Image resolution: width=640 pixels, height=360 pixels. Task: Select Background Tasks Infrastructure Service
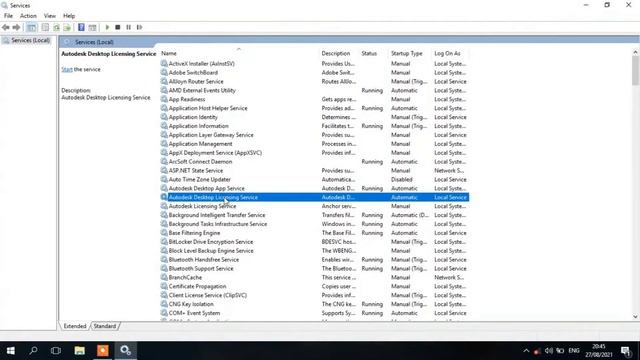coord(218,224)
